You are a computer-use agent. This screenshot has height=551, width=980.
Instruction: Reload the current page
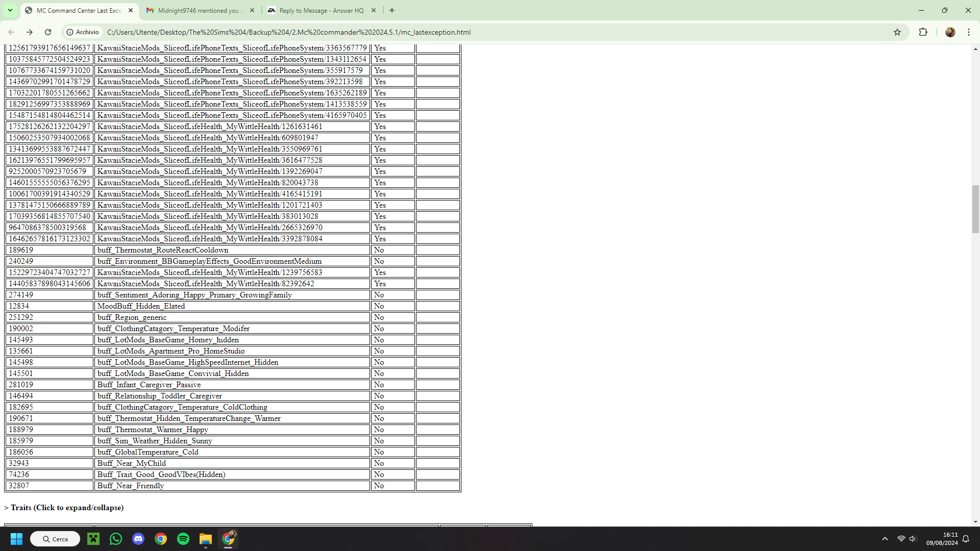48,32
